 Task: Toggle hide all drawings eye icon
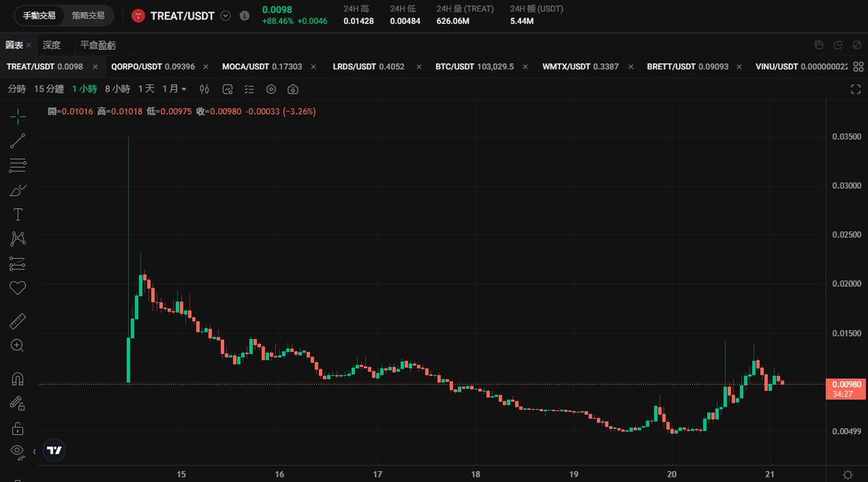[17, 452]
